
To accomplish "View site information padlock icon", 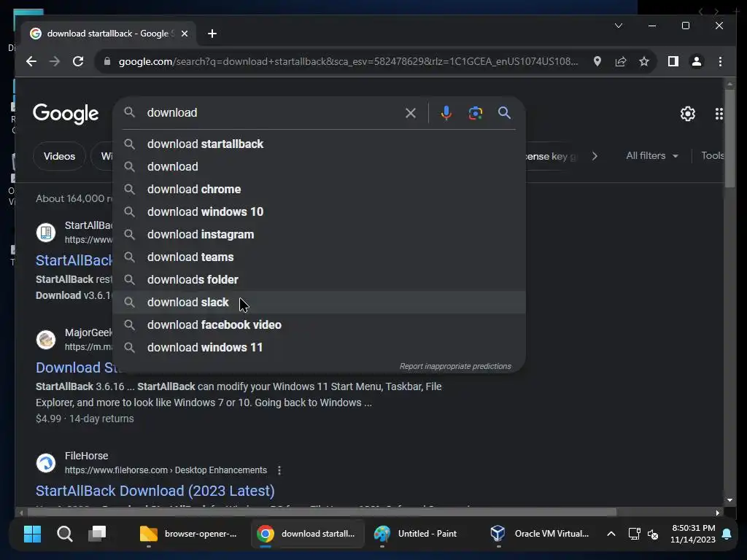I will pos(107,61).
